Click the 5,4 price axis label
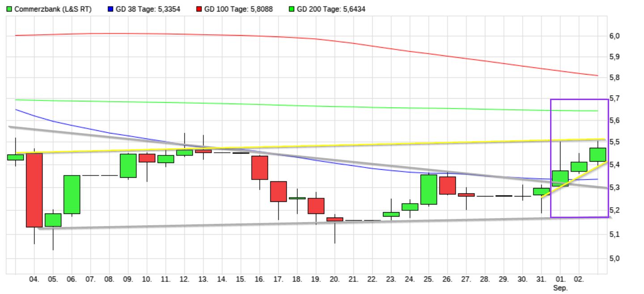 [615, 165]
